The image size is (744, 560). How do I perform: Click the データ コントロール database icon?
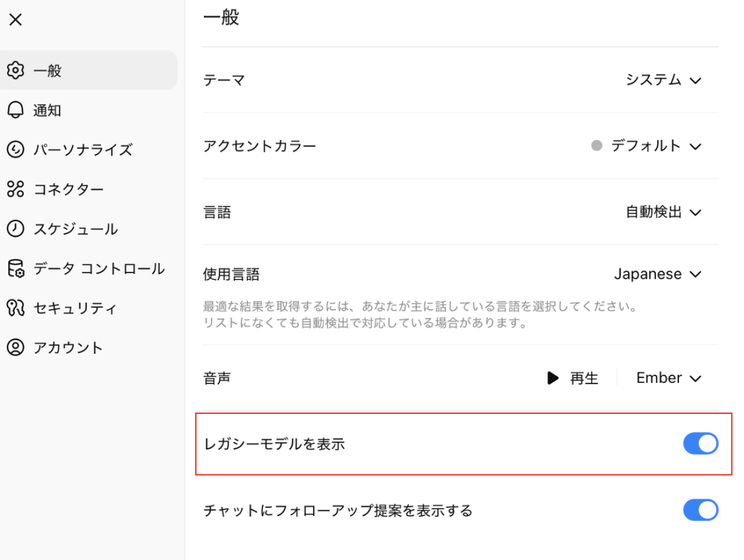click(x=15, y=269)
